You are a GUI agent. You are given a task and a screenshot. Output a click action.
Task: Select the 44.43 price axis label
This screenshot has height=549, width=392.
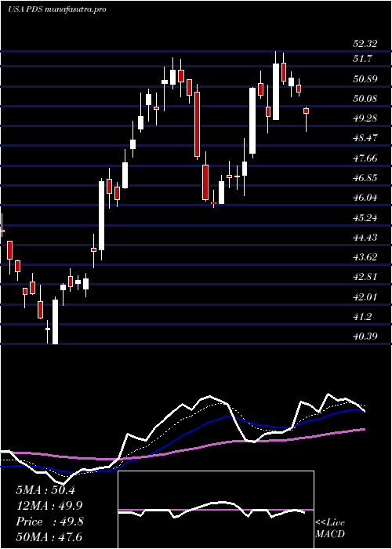365,238
